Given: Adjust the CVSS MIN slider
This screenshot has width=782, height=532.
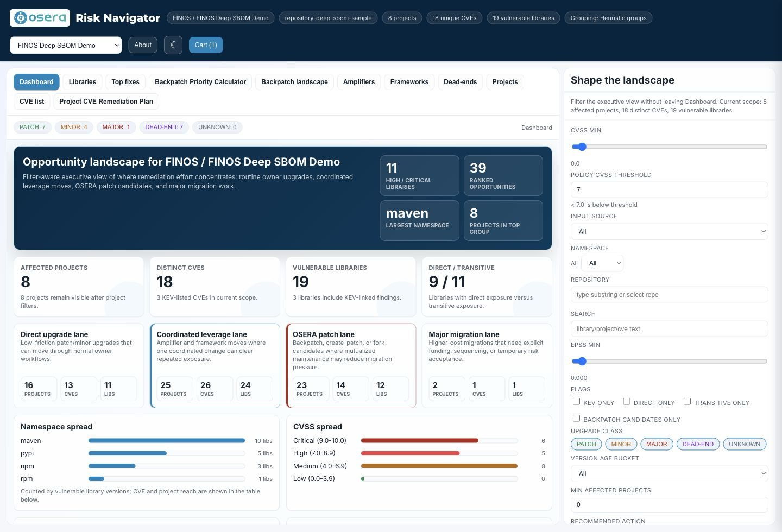Looking at the screenshot, I should [669, 147].
